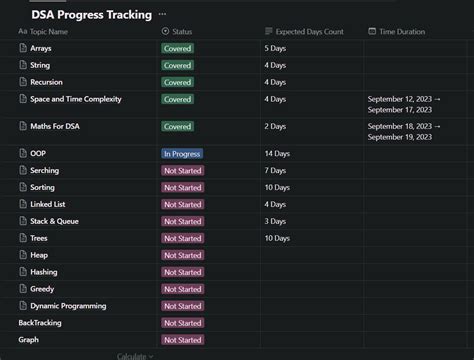Viewport: 474px width, 360px height.
Task: Click the page icon beside Recursion
Action: click(x=23, y=82)
